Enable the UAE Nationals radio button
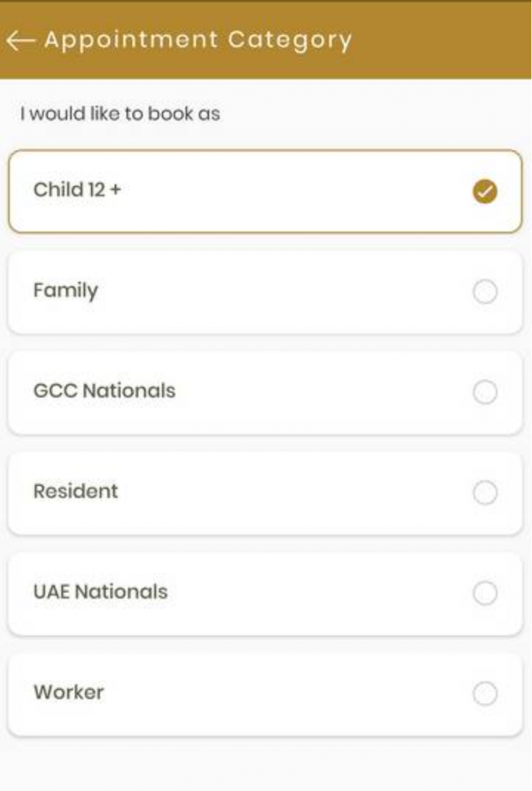The width and height of the screenshot is (532, 791). point(485,593)
